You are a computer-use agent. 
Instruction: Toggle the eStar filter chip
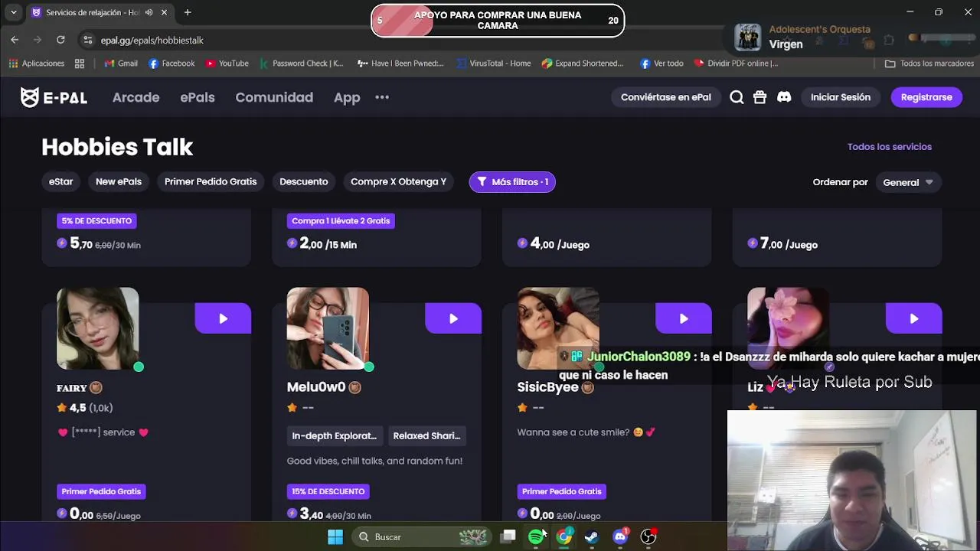[61, 181]
